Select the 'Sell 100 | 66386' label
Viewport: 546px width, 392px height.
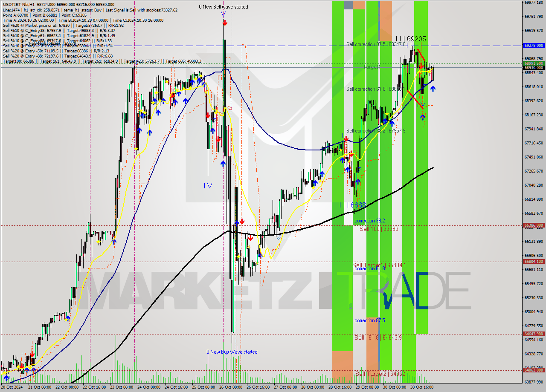coord(379,229)
